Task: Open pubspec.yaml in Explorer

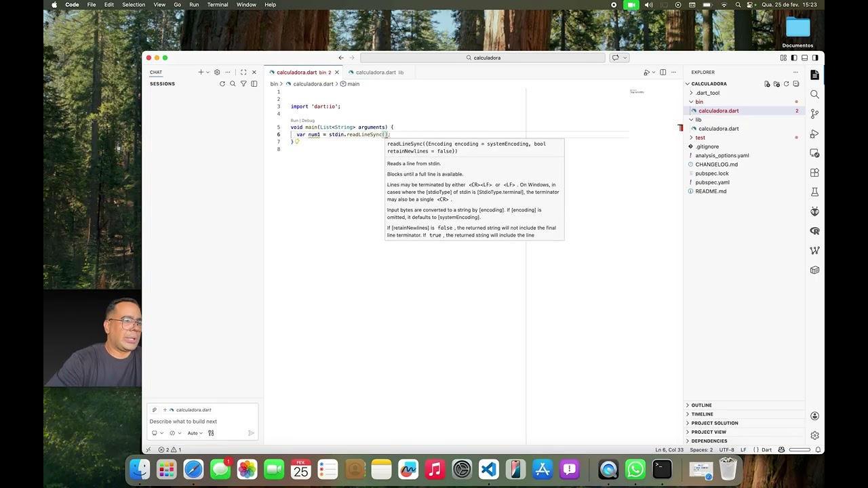Action: [712, 182]
